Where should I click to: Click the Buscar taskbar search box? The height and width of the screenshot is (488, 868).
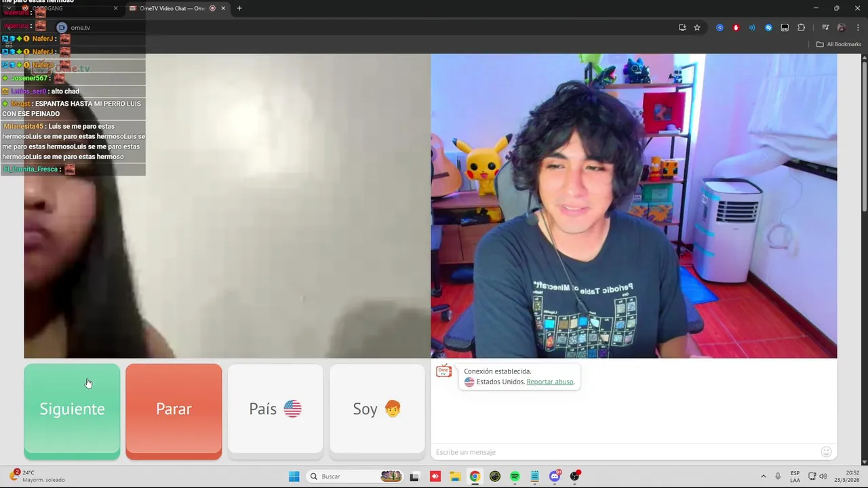click(x=355, y=476)
